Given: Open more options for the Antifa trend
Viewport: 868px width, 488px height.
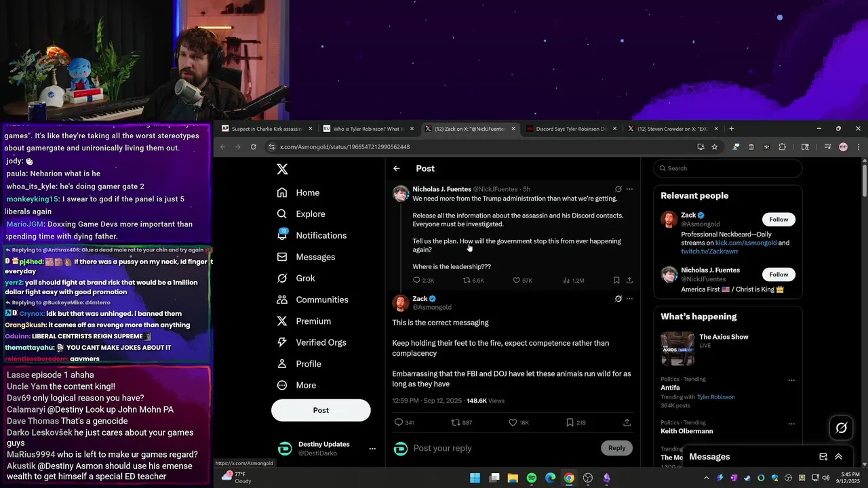Looking at the screenshot, I should (791, 380).
